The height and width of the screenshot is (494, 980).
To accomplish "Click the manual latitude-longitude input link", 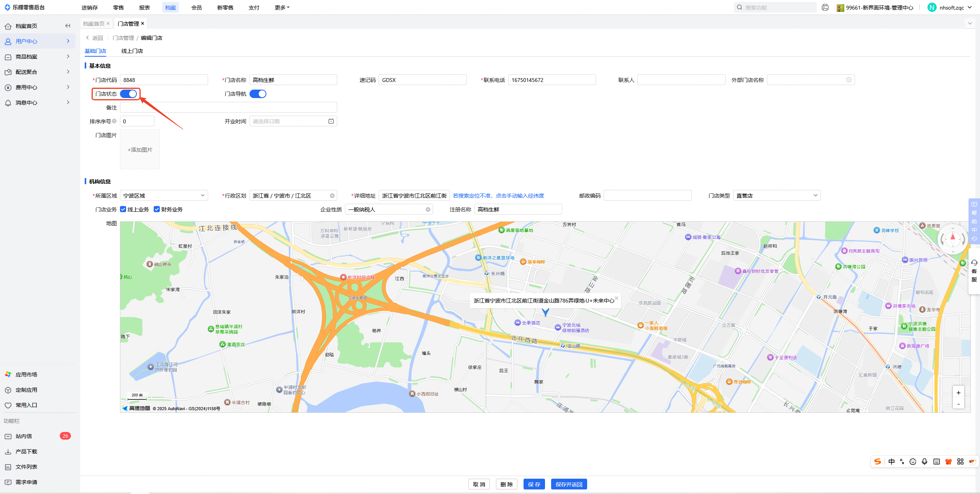I will click(498, 196).
